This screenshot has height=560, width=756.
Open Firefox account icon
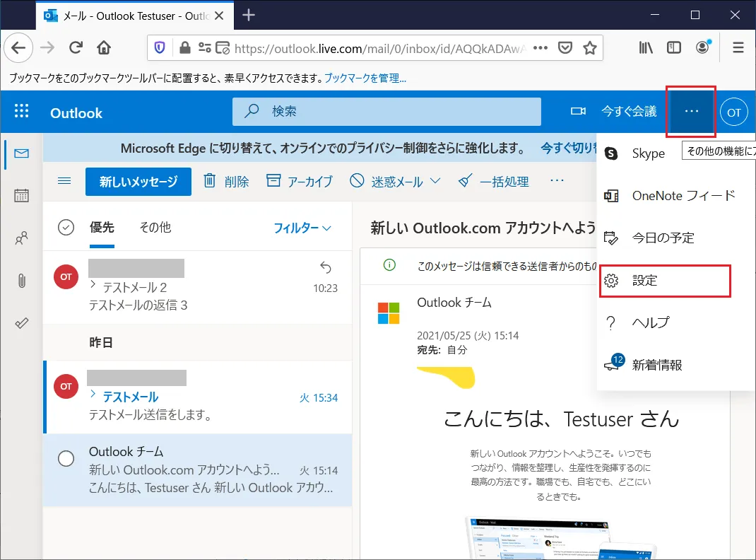click(x=702, y=47)
